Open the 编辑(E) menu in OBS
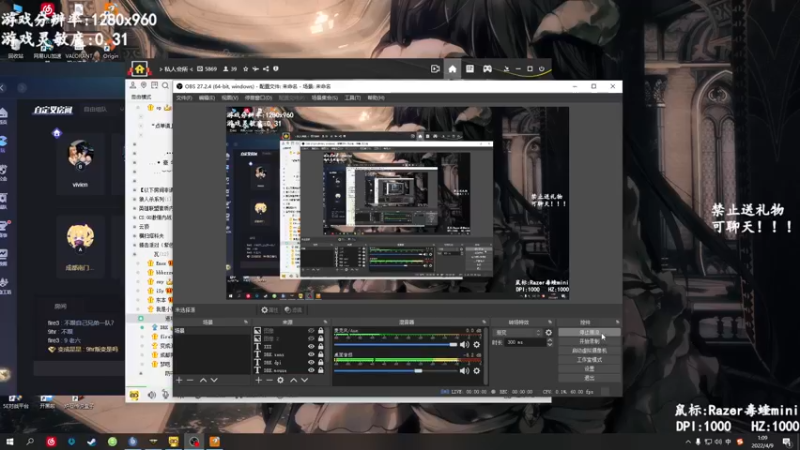Image resolution: width=800 pixels, height=450 pixels. (x=207, y=97)
